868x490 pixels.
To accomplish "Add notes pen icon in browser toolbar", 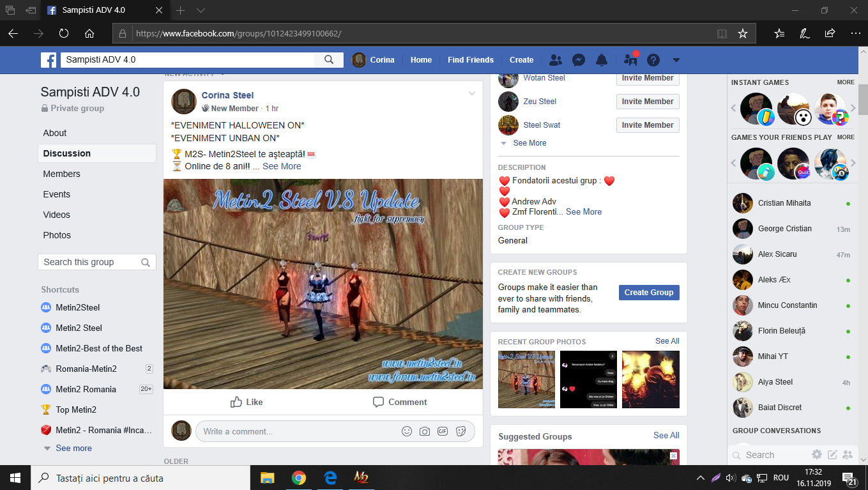I will (805, 33).
